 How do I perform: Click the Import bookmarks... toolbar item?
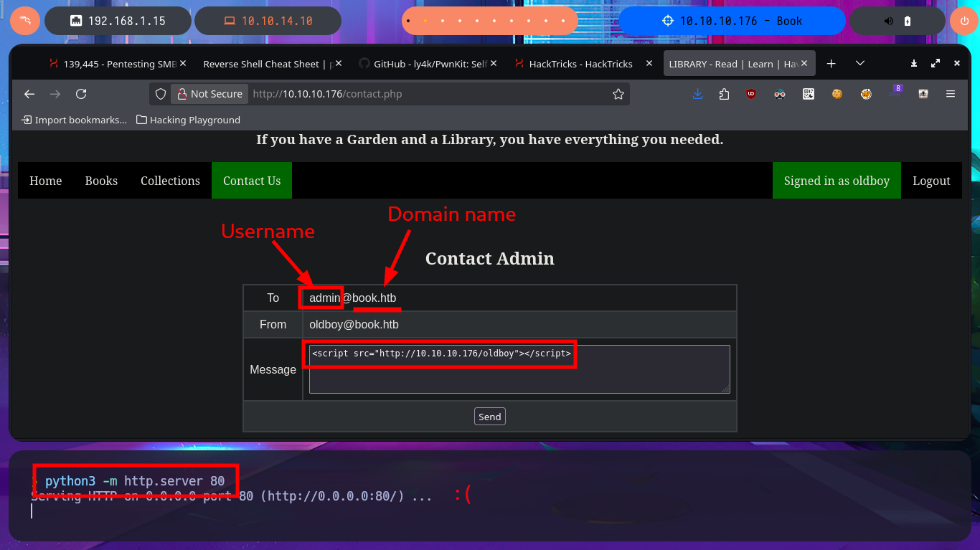point(75,120)
